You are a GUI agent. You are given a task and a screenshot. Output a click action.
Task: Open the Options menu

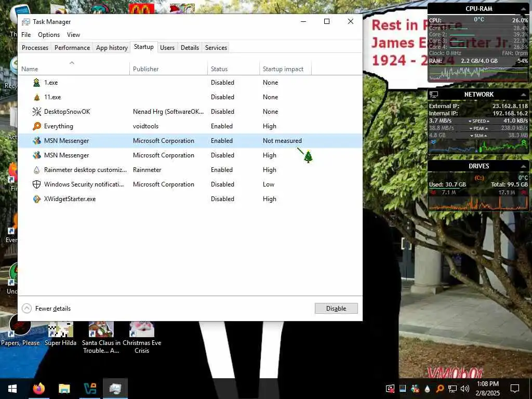pyautogui.click(x=49, y=35)
